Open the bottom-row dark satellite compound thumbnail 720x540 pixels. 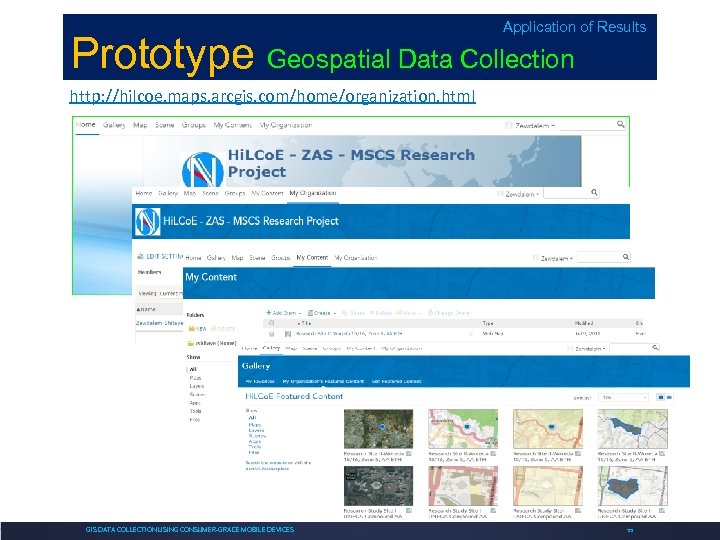(x=378, y=486)
